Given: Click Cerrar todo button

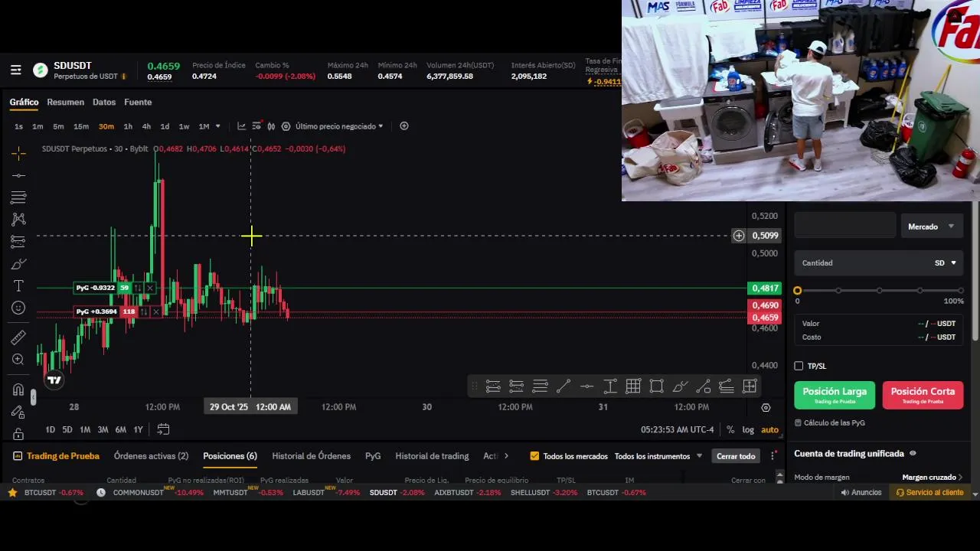Looking at the screenshot, I should (736, 456).
